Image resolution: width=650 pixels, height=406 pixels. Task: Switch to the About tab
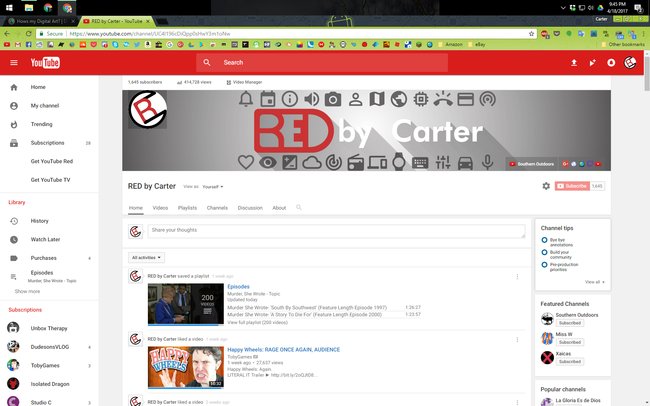tap(279, 208)
